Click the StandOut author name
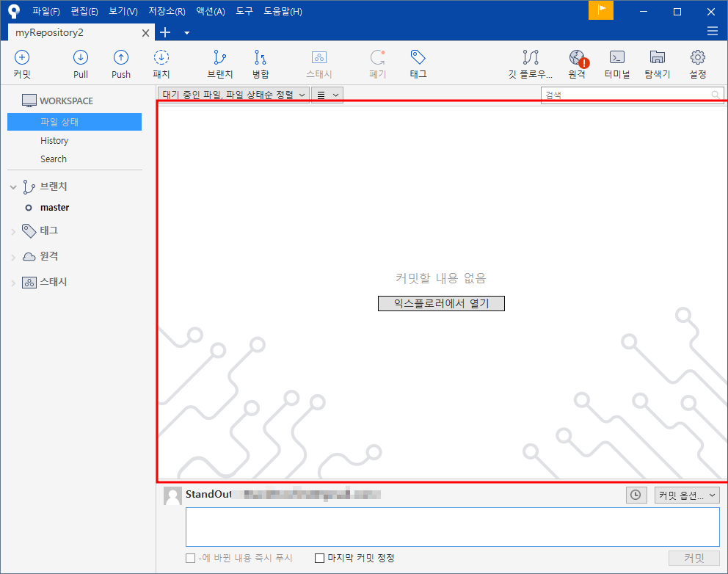This screenshot has height=574, width=728. click(x=208, y=494)
